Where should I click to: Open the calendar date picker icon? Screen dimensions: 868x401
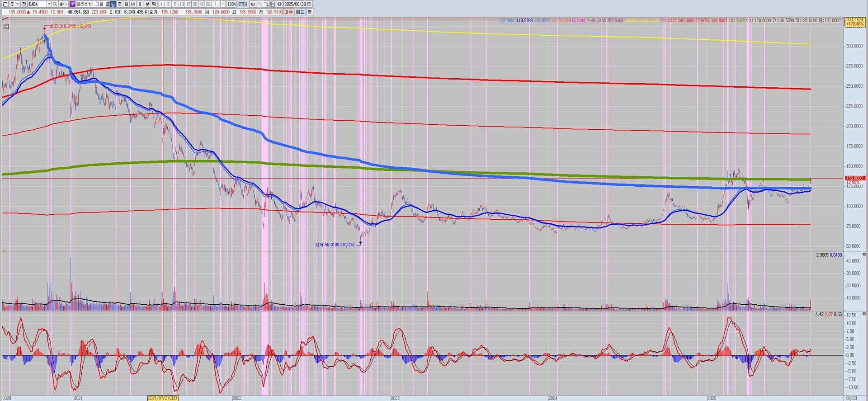point(310,4)
